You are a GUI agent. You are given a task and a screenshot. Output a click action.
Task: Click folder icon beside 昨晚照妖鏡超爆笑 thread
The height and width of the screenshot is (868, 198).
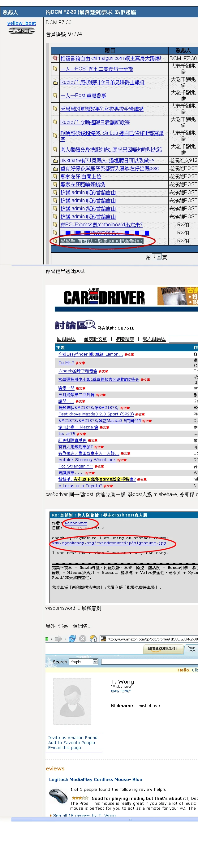coord(55,135)
